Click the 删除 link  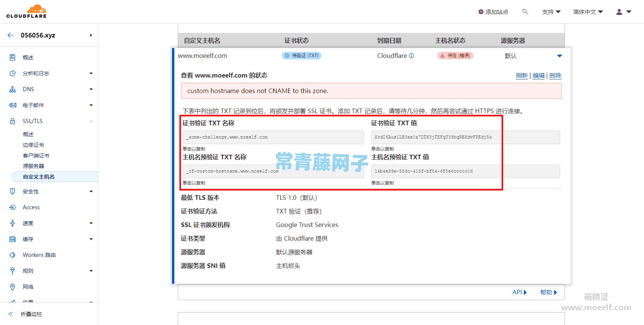point(555,76)
